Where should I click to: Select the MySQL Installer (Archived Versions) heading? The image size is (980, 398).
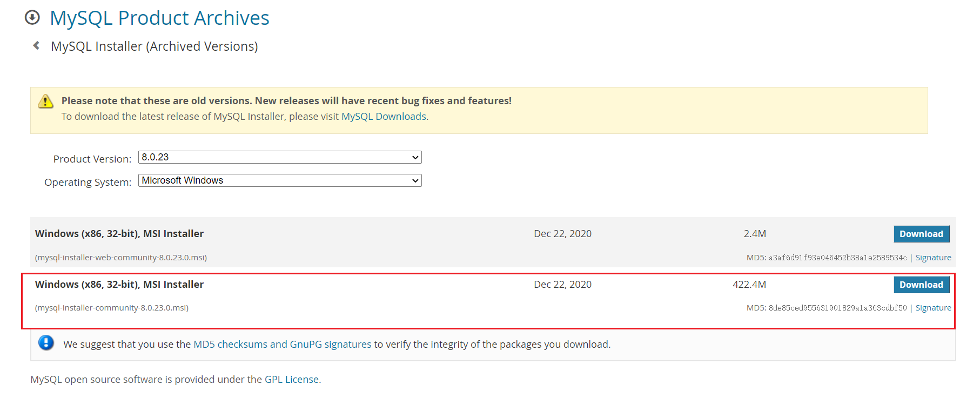pos(155,46)
